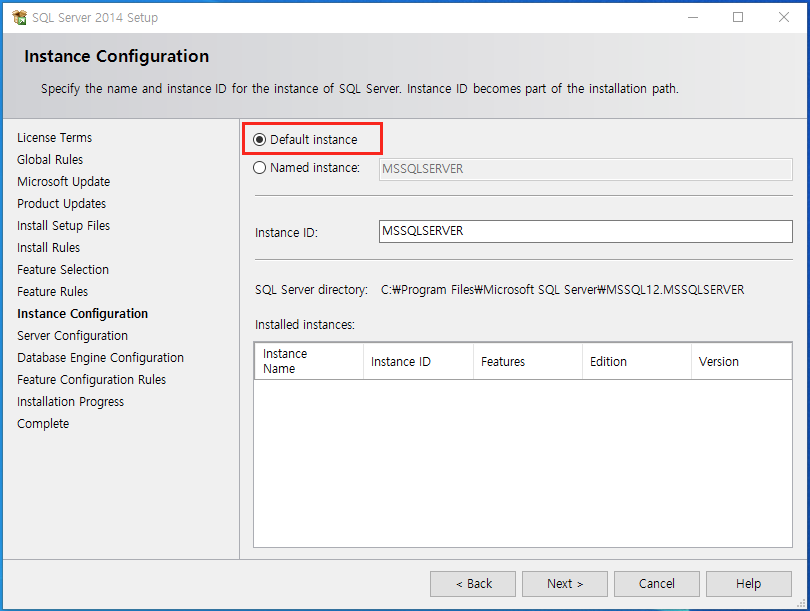
Task: Open the License Terms step
Action: (54, 138)
